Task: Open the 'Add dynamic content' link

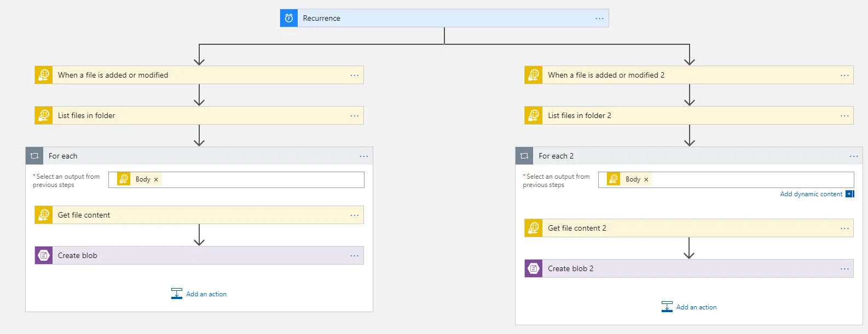Action: [811, 194]
